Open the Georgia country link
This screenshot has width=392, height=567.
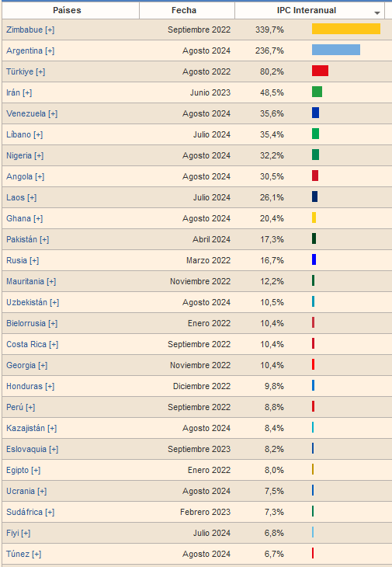pyautogui.click(x=21, y=365)
